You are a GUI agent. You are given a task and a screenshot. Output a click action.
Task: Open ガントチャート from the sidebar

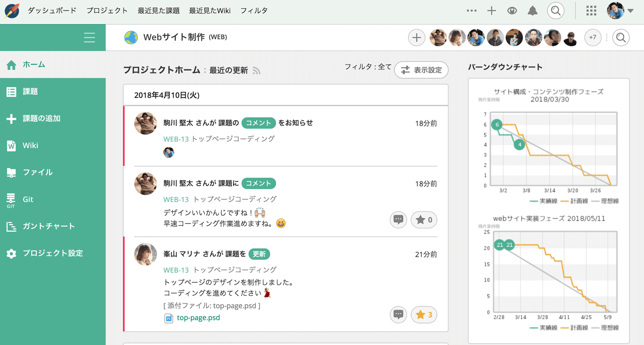point(49,226)
